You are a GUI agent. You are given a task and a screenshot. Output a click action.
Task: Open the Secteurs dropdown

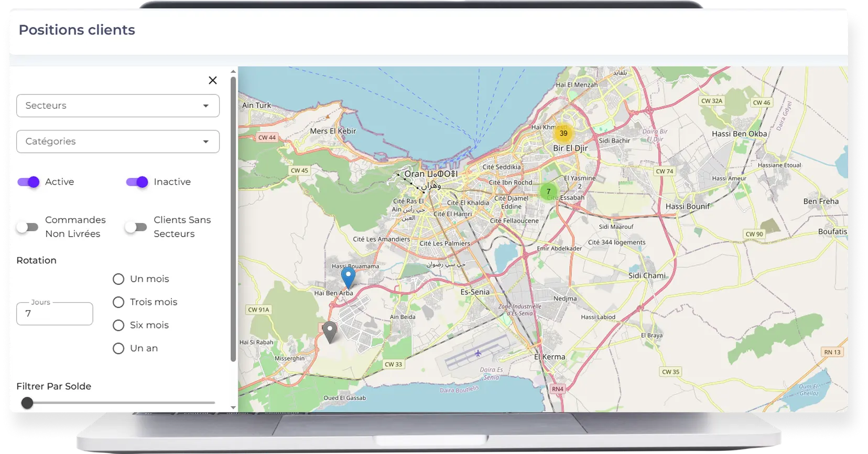point(118,106)
